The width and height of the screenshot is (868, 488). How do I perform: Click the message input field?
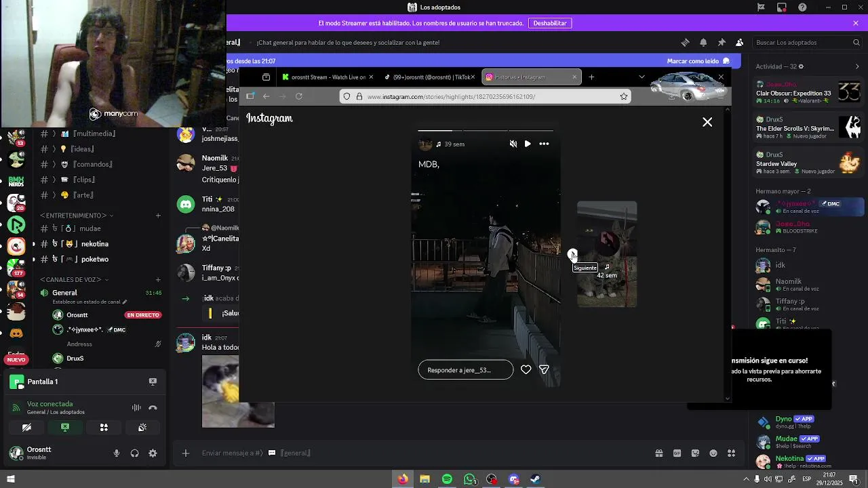click(420, 453)
